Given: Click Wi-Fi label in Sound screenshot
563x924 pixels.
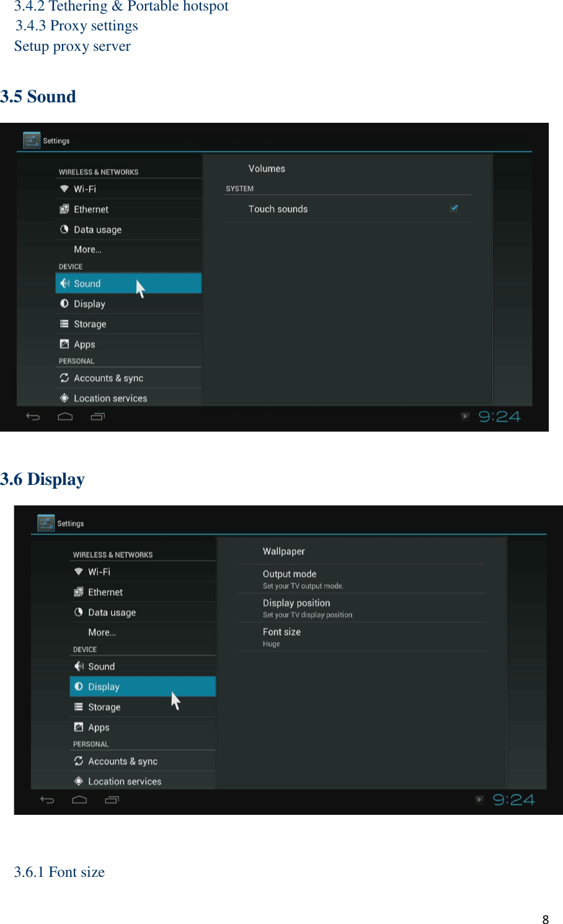Looking at the screenshot, I should (85, 189).
